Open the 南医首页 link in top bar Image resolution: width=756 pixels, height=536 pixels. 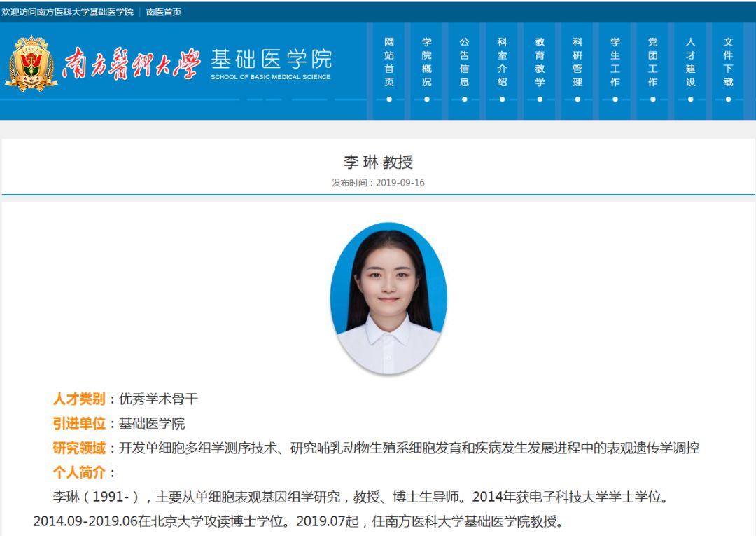(x=164, y=12)
